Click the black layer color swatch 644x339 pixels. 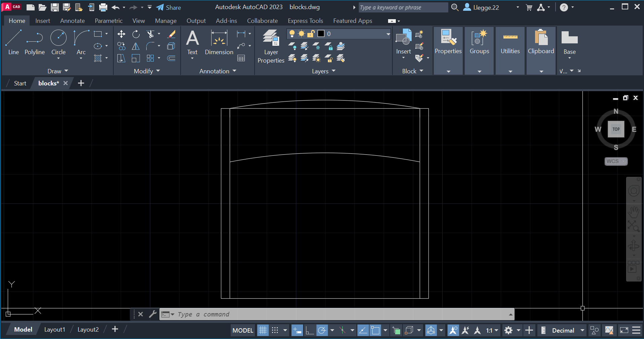coord(321,34)
